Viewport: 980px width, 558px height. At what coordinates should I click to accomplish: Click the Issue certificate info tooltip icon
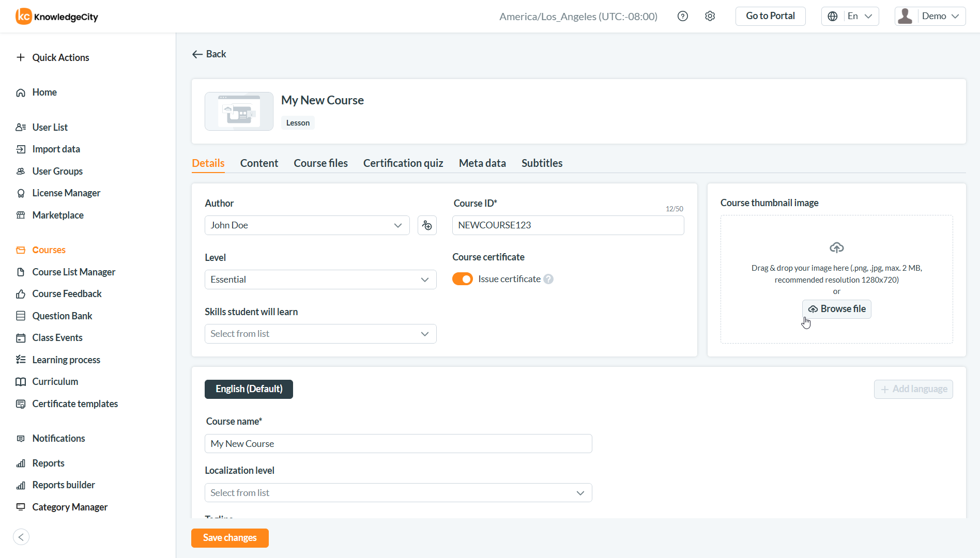click(548, 279)
